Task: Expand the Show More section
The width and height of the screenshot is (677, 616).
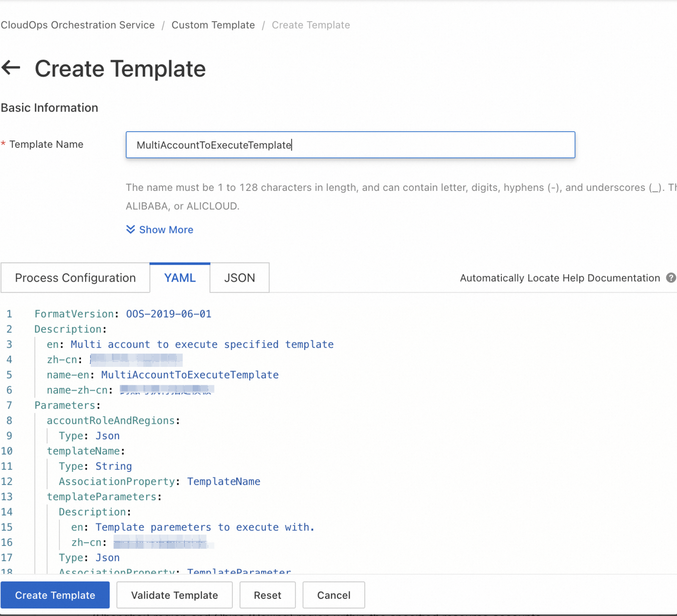Action: (x=160, y=229)
